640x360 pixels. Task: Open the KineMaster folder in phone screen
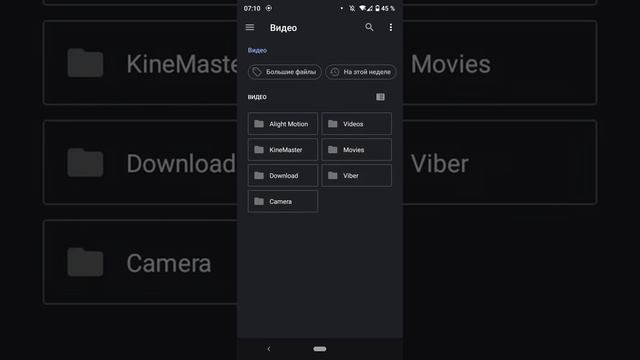click(283, 150)
